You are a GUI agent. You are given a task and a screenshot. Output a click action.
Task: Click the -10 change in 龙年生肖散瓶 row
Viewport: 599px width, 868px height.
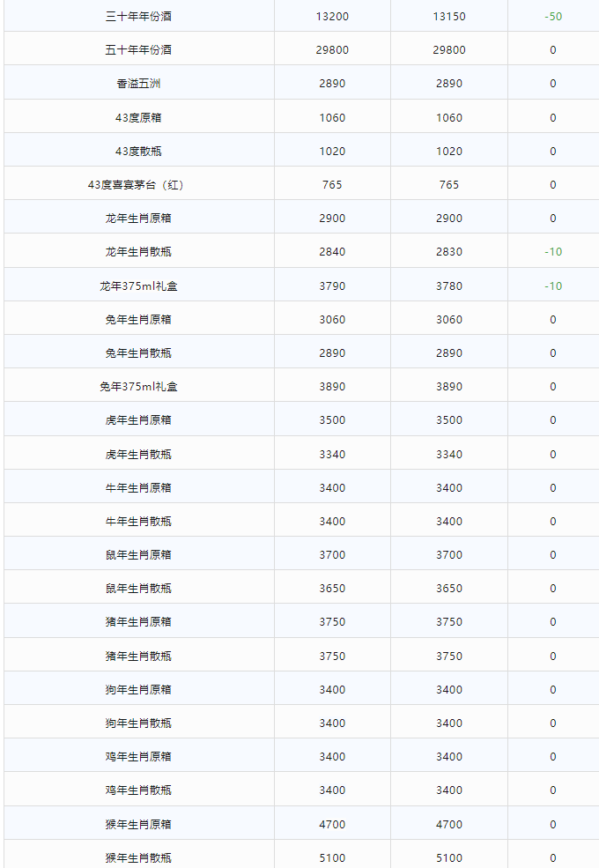[x=553, y=252]
